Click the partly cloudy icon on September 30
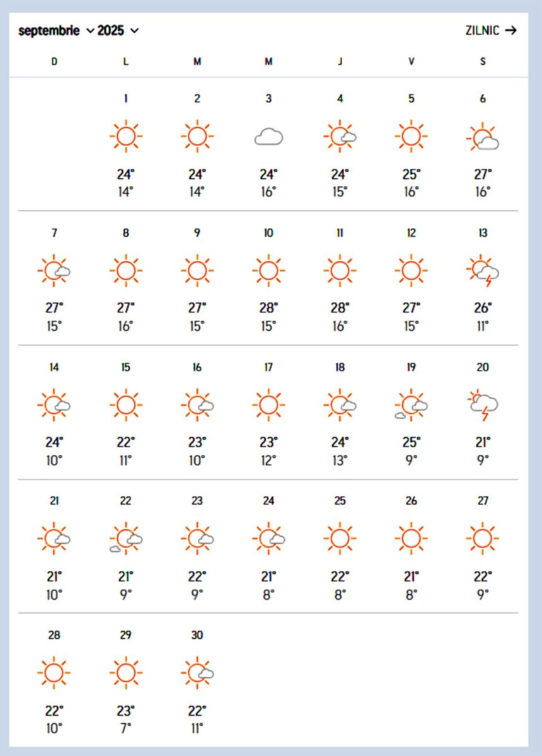 197,673
